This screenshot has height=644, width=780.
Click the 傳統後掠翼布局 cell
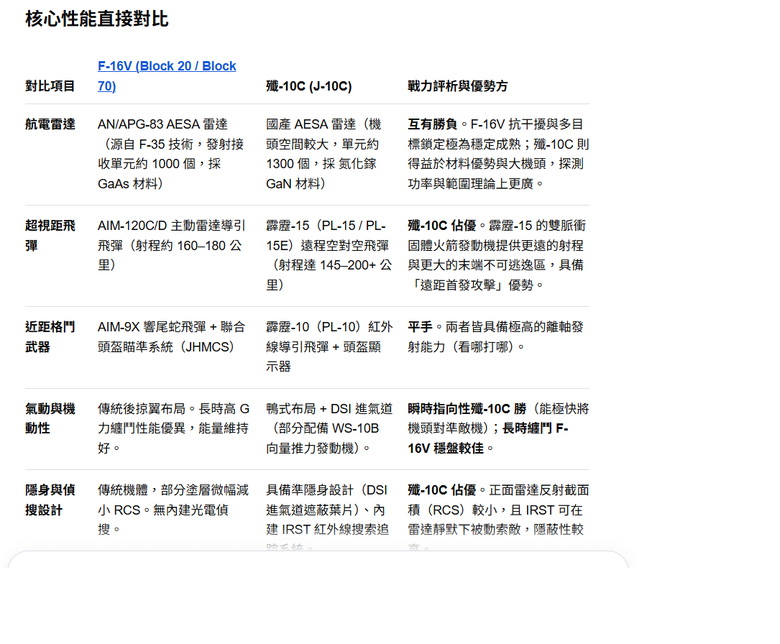pyautogui.click(x=174, y=428)
